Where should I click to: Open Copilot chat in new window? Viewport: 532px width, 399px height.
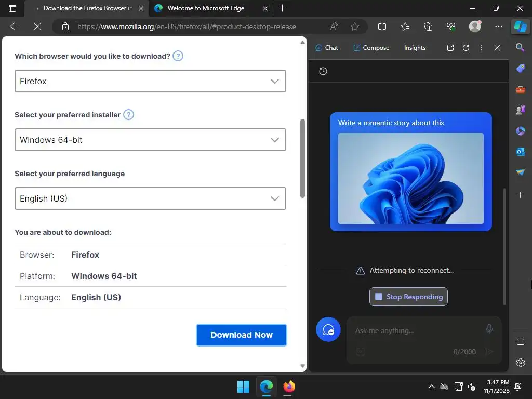[x=450, y=48]
